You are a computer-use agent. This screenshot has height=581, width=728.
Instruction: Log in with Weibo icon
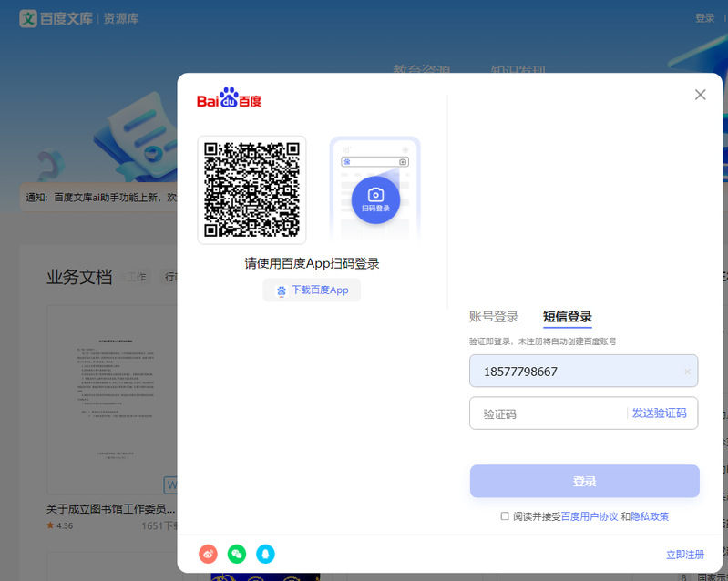(x=209, y=554)
